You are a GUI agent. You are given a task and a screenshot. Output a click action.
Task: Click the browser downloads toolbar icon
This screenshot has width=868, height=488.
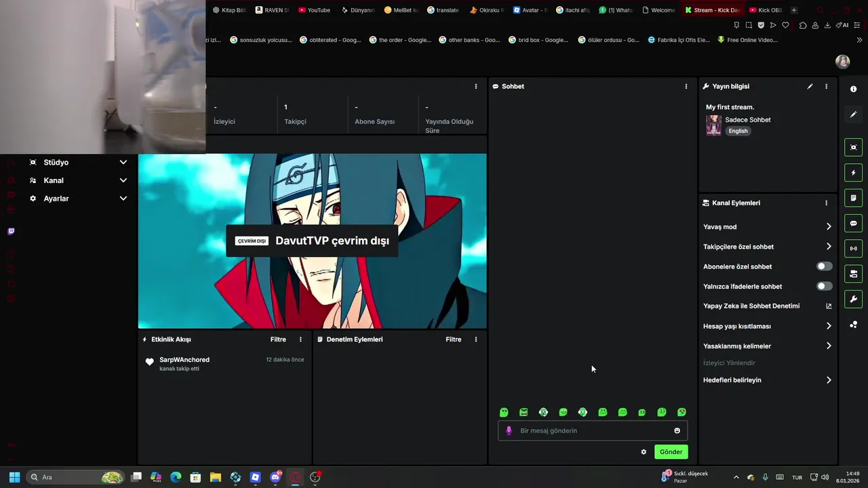[827, 25]
